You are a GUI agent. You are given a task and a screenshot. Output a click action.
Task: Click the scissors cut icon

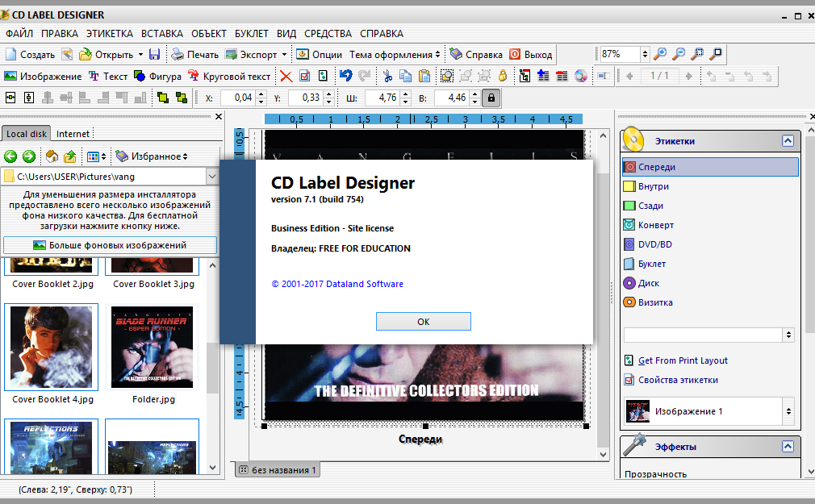click(387, 77)
